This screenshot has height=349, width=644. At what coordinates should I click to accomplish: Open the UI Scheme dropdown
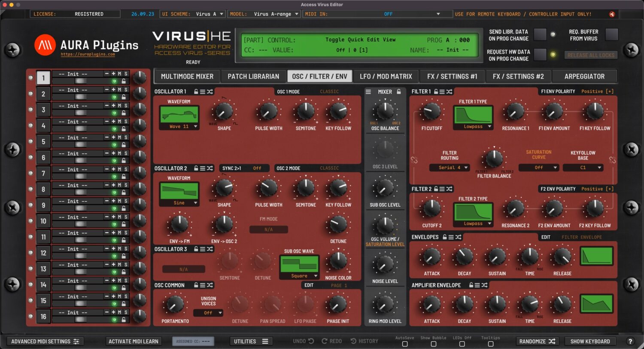pyautogui.click(x=193, y=14)
